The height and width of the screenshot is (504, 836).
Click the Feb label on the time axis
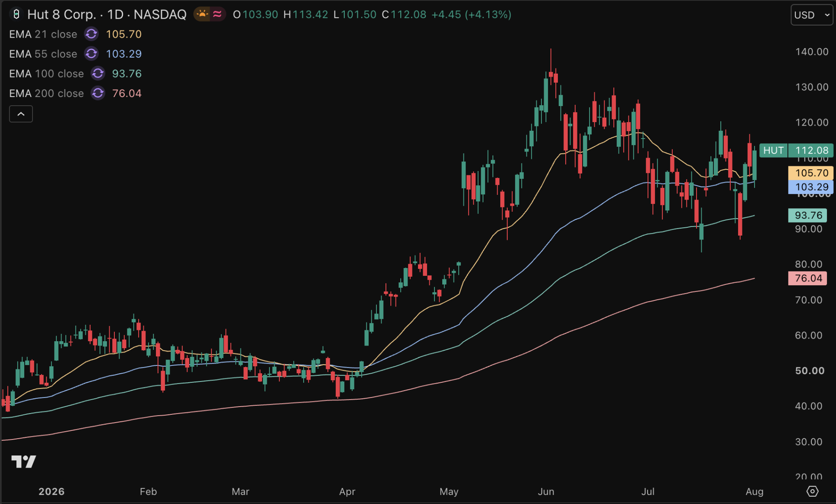click(148, 491)
